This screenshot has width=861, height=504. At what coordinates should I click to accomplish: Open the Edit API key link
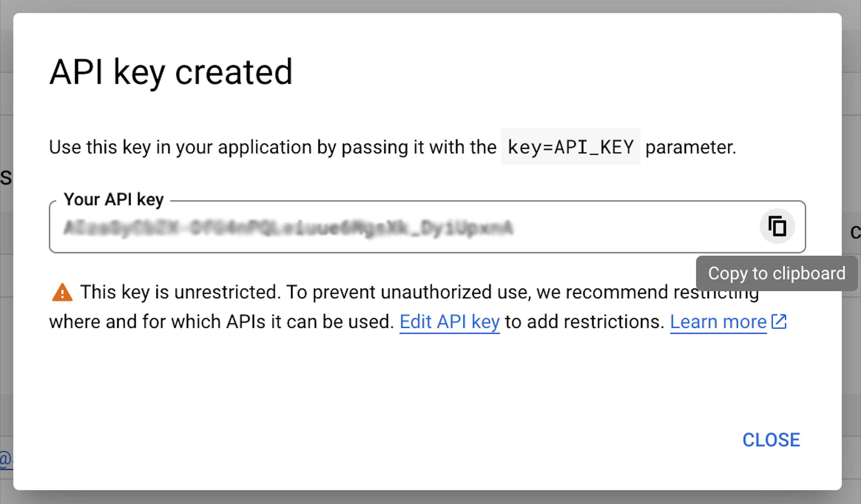click(x=449, y=321)
